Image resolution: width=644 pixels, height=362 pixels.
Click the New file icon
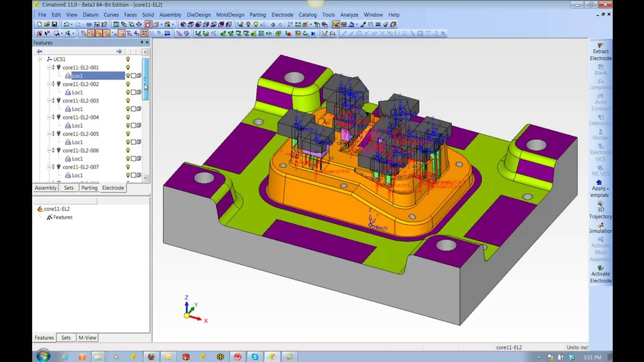point(39,24)
